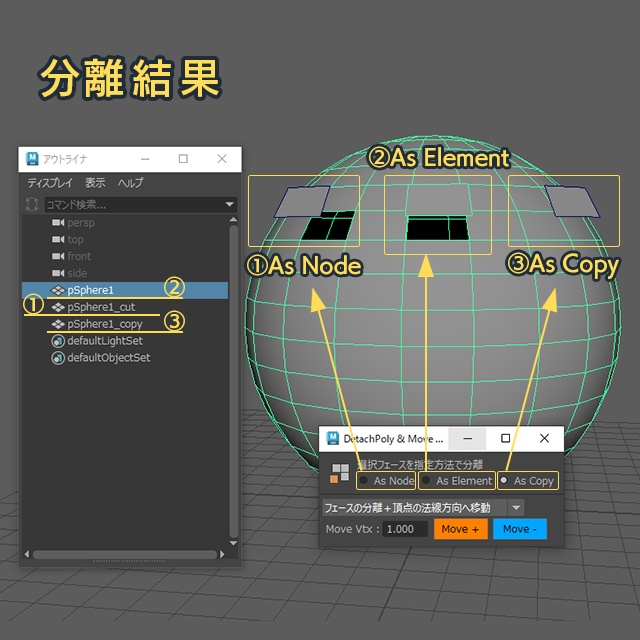Minimize the DetachPoly & Move window
Screen dimensions: 640x640
468,438
